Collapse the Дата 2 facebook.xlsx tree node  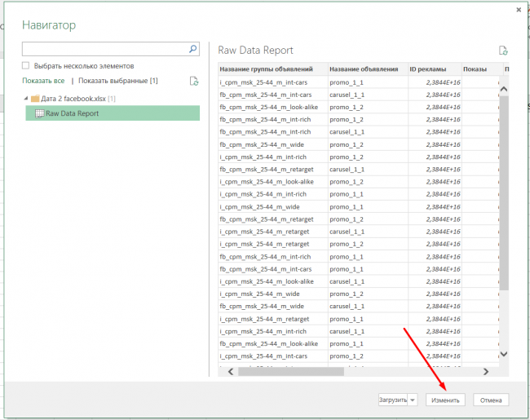coord(26,99)
